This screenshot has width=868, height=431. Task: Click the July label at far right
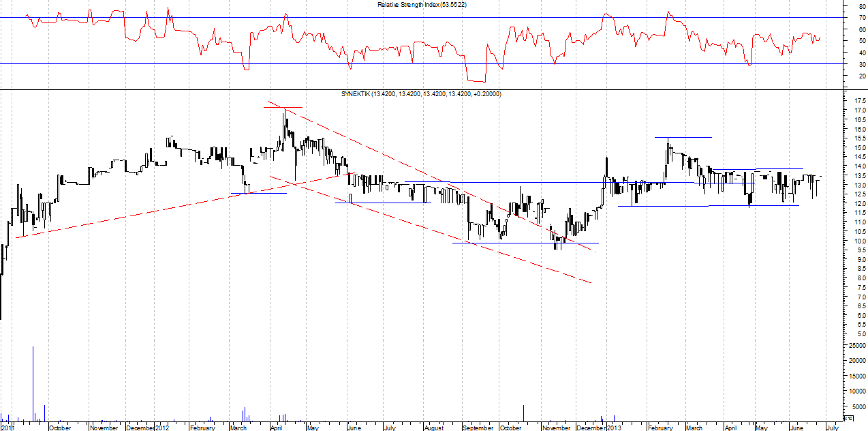(832, 428)
